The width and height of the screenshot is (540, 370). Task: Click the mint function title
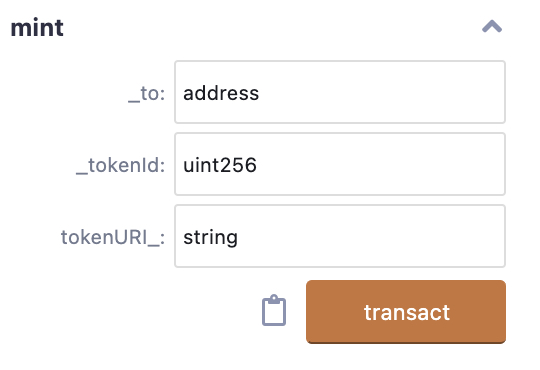point(37,28)
